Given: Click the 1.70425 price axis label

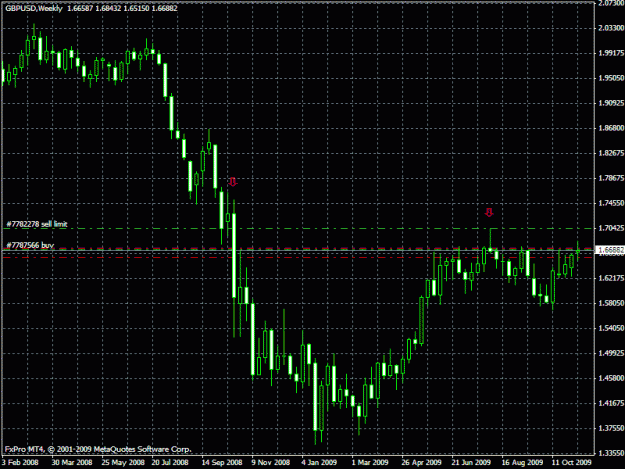Looking at the screenshot, I should click(611, 228).
